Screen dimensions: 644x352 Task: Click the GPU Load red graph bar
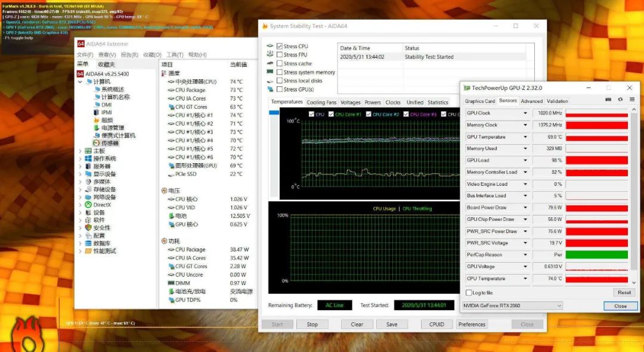pyautogui.click(x=597, y=160)
